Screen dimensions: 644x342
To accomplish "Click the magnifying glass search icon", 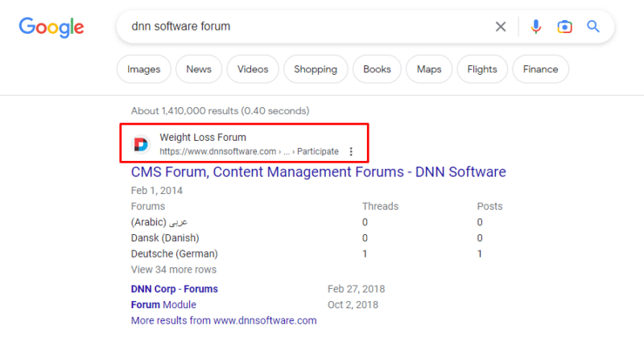I will pyautogui.click(x=593, y=27).
